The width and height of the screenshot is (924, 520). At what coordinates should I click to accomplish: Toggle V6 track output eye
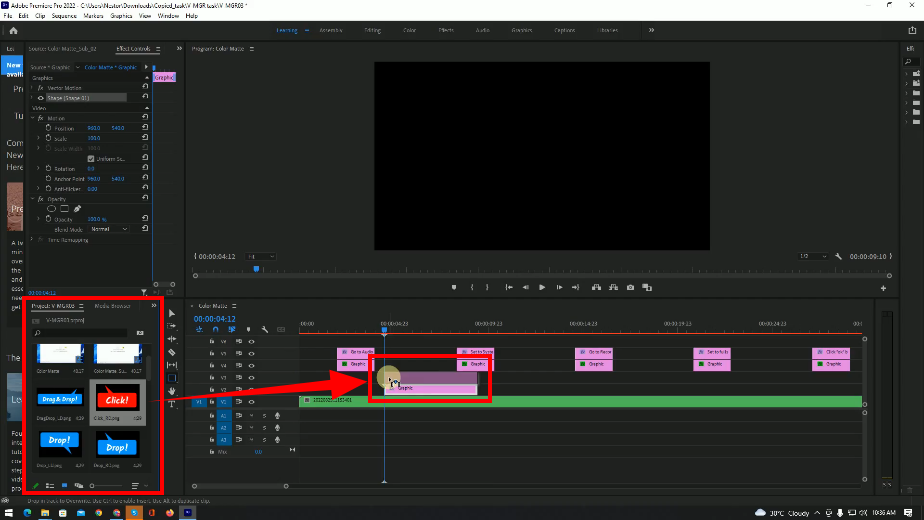pyautogui.click(x=252, y=341)
